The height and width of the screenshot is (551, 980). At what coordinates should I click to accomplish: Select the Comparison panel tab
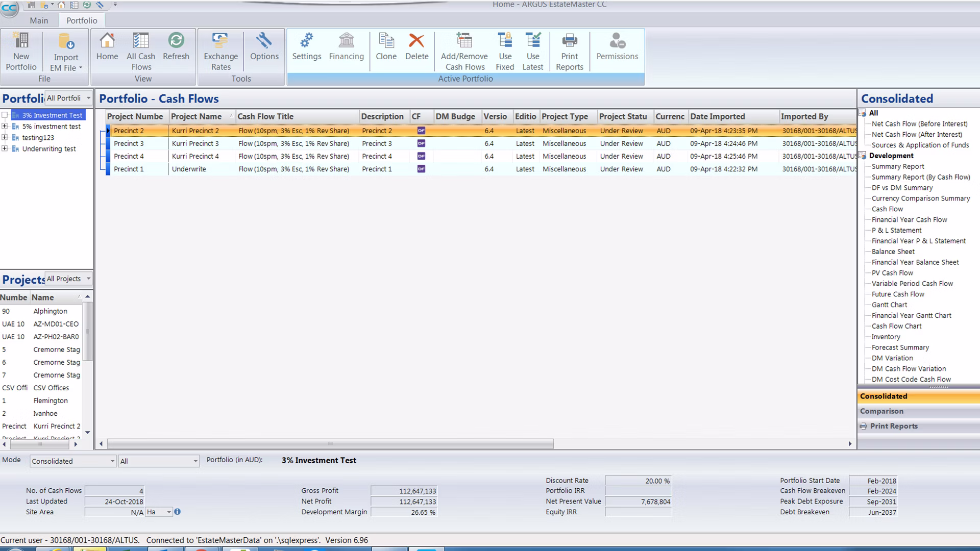(881, 411)
